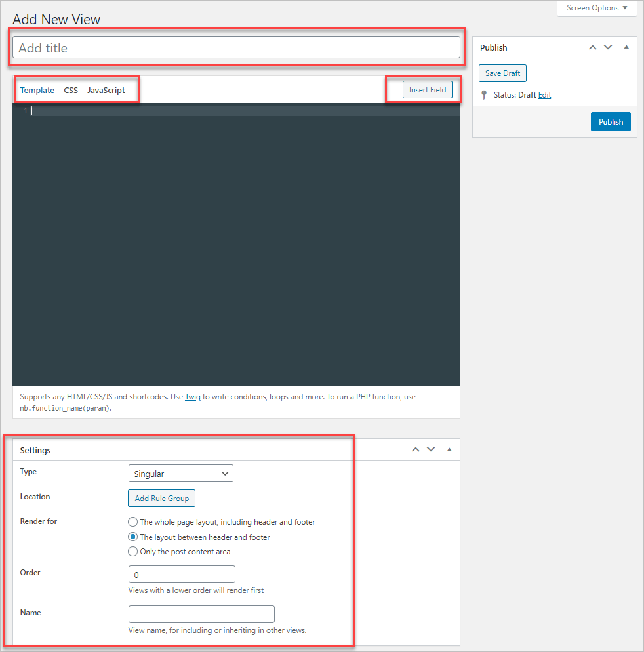Open the Type Singular dropdown
This screenshot has height=652, width=644.
click(x=181, y=474)
